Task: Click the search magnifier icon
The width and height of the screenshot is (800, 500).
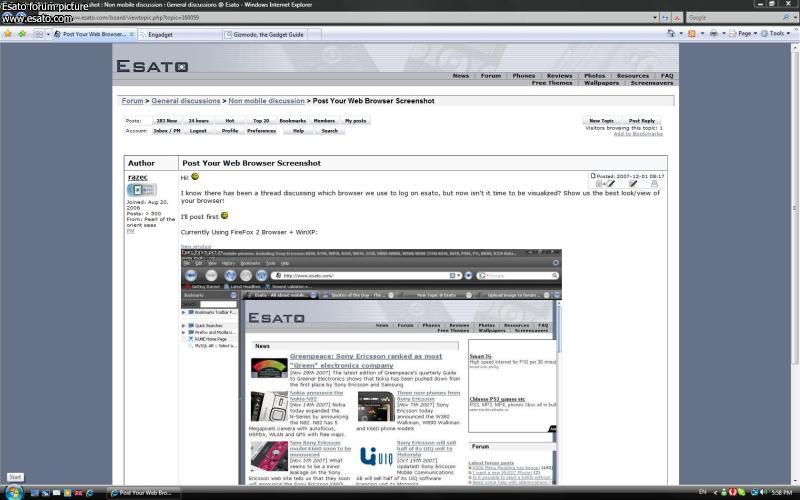Action: pyautogui.click(x=786, y=17)
